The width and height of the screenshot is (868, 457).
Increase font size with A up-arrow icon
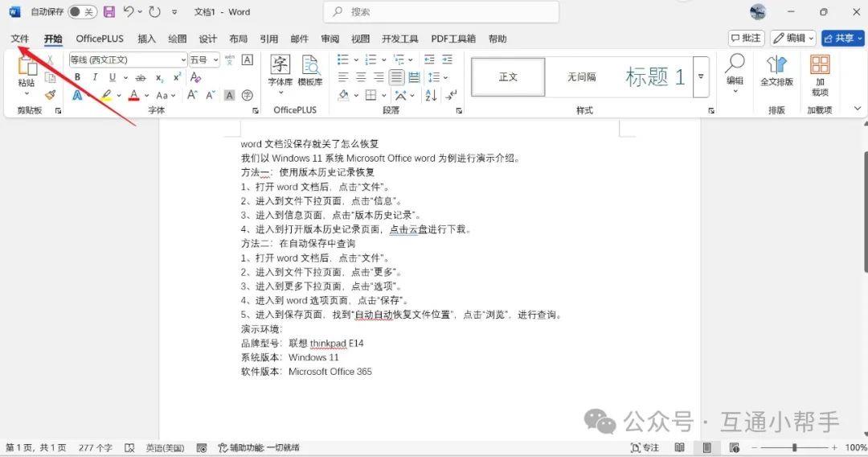[x=192, y=95]
